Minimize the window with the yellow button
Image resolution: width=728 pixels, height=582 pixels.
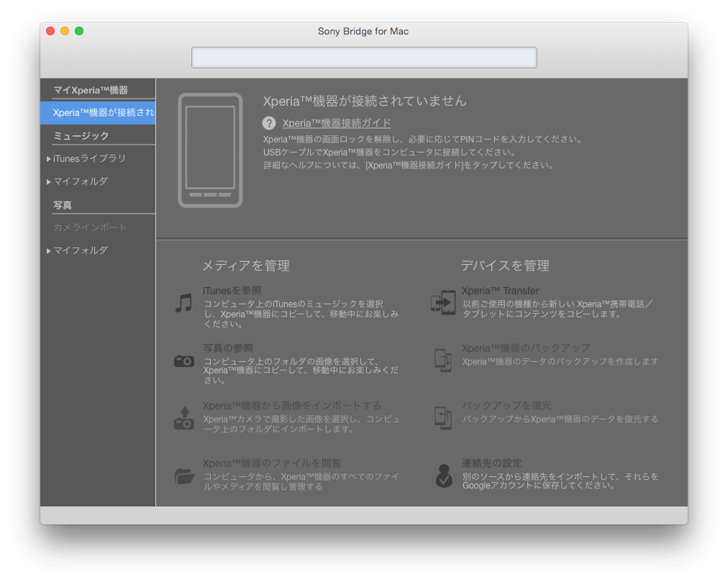coord(65,31)
